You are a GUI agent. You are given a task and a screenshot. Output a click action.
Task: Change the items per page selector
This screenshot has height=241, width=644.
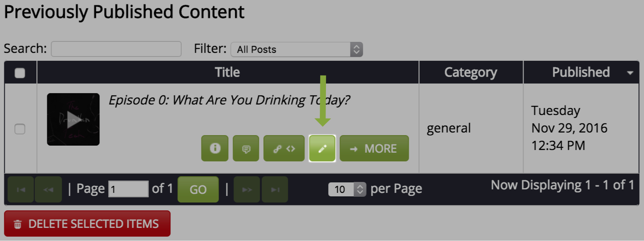[347, 189]
